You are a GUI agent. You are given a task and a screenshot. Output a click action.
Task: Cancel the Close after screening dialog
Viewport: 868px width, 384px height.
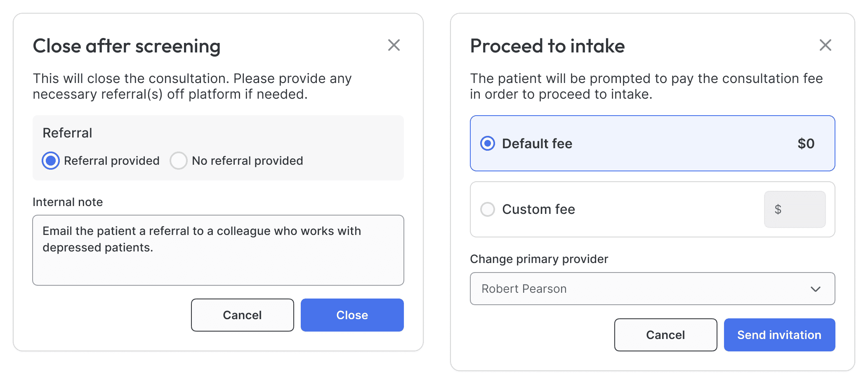pyautogui.click(x=242, y=315)
